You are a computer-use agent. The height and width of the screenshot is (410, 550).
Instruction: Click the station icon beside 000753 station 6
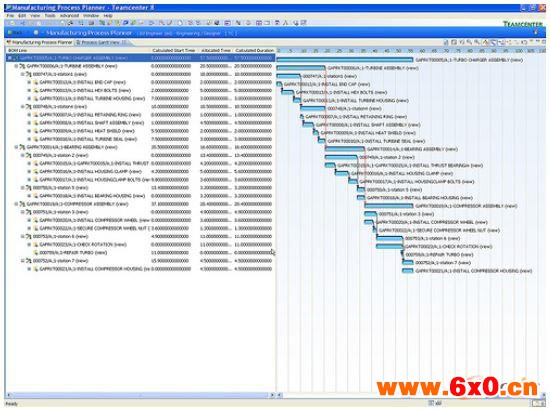click(29, 236)
